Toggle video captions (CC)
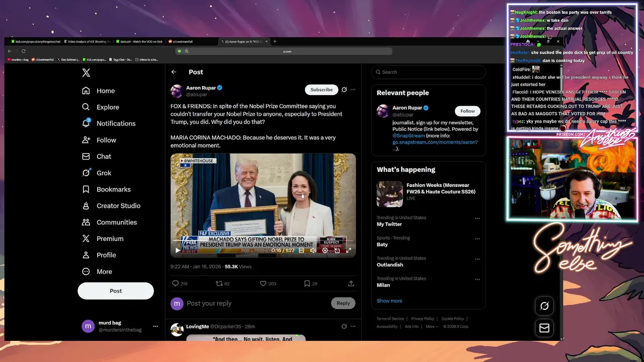 tap(301, 250)
